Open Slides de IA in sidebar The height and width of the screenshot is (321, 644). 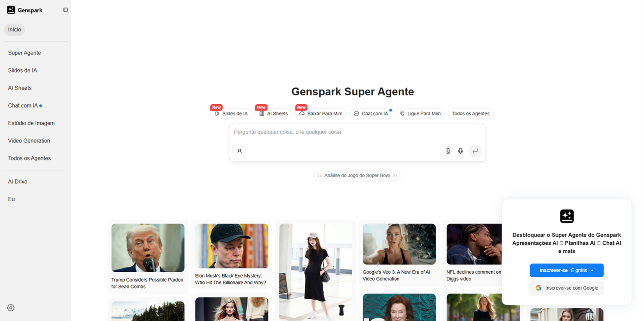coord(23,70)
